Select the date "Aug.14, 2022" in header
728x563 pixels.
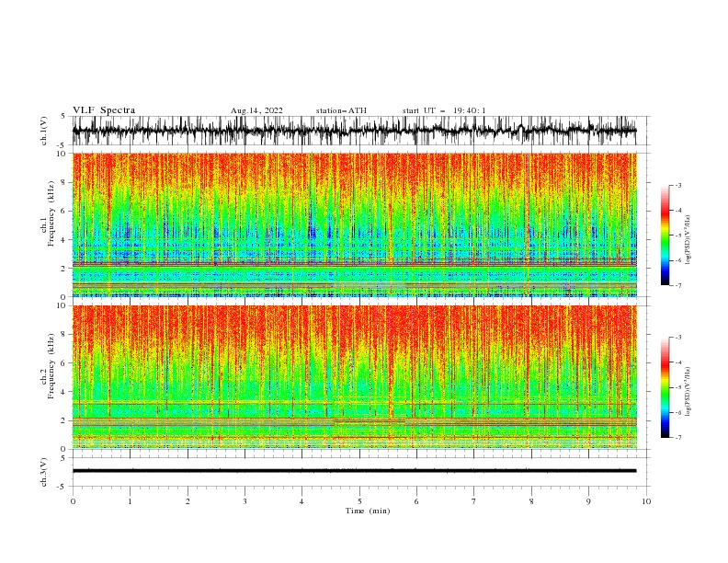pyautogui.click(x=256, y=110)
